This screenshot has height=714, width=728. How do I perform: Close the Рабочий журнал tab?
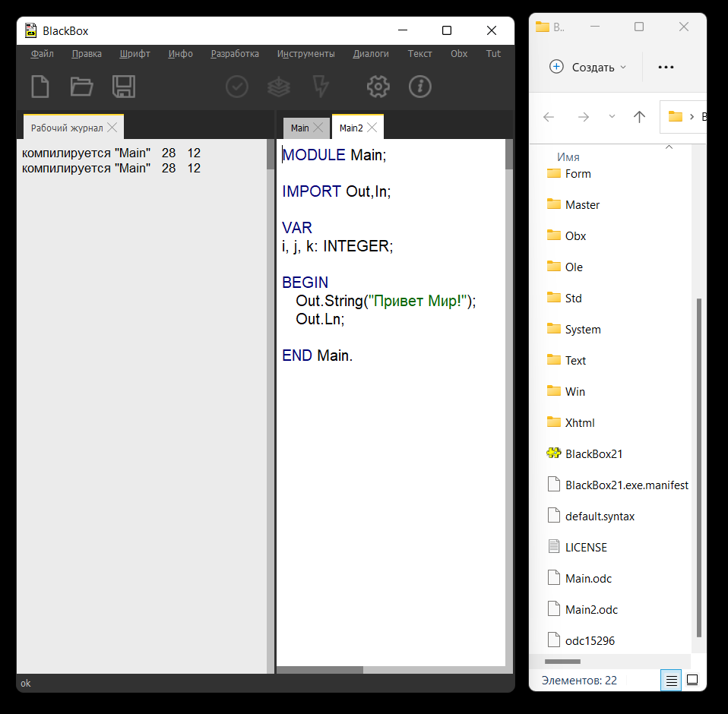[112, 128]
